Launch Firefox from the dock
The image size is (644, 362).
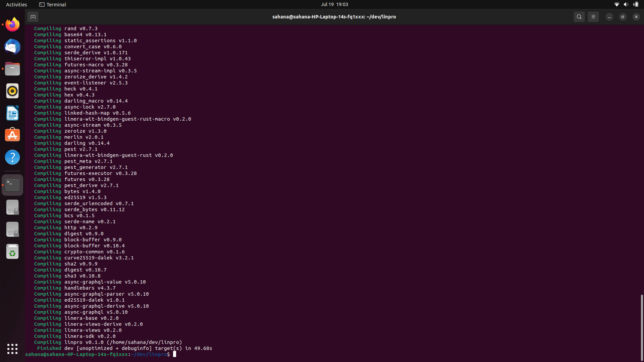pos(12,24)
